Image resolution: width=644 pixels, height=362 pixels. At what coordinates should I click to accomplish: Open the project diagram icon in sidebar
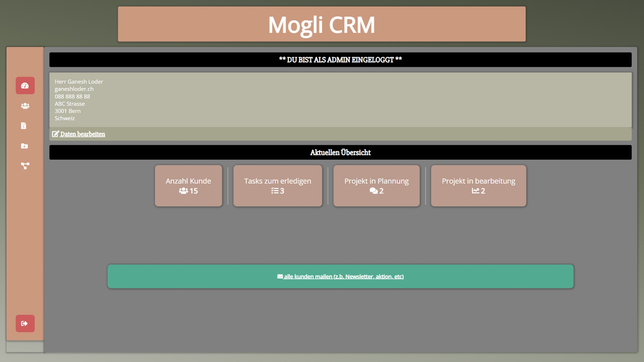(25, 166)
